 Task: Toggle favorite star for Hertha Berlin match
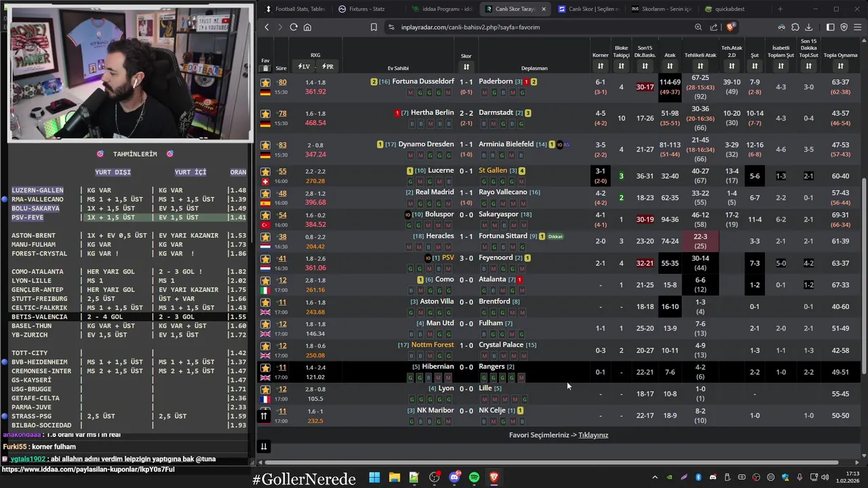266,113
